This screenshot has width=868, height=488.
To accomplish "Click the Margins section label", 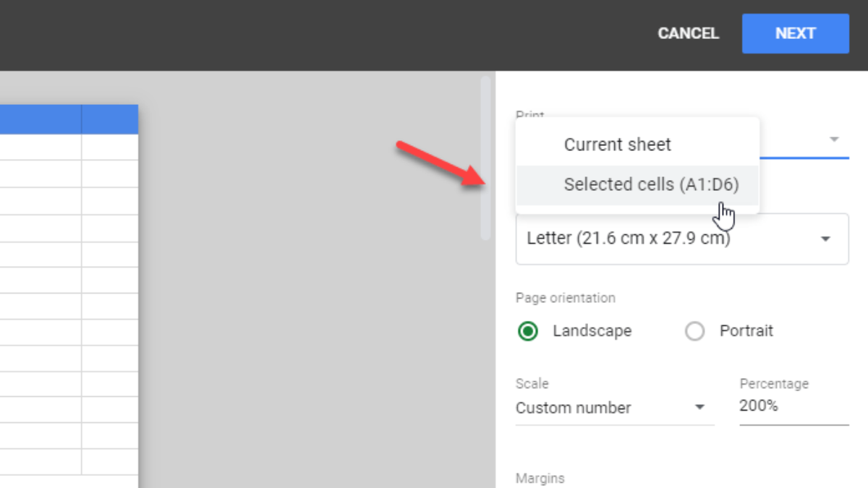I will click(539, 478).
